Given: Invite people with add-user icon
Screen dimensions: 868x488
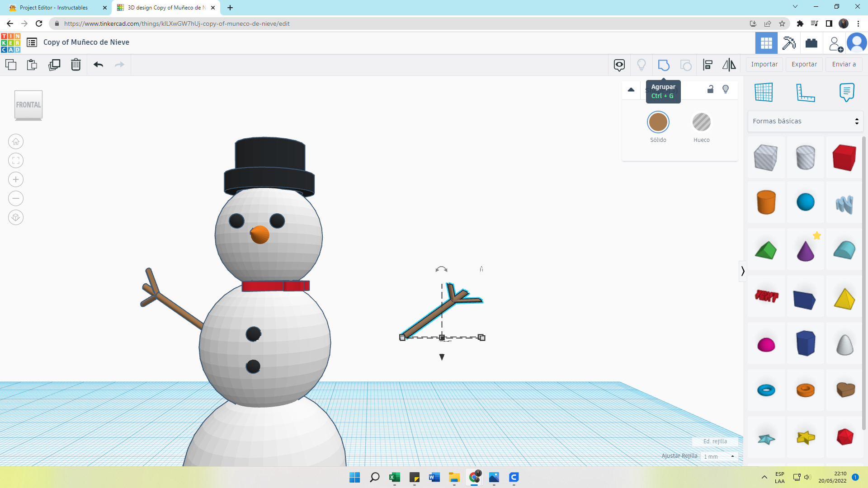Looking at the screenshot, I should pos(836,44).
